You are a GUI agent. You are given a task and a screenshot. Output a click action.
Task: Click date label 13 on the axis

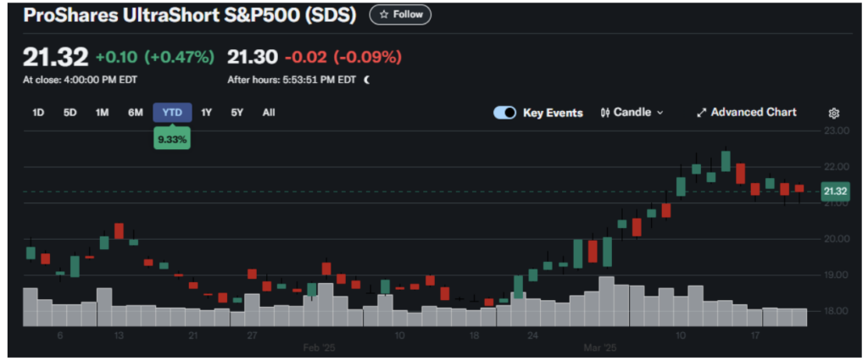[x=119, y=336]
